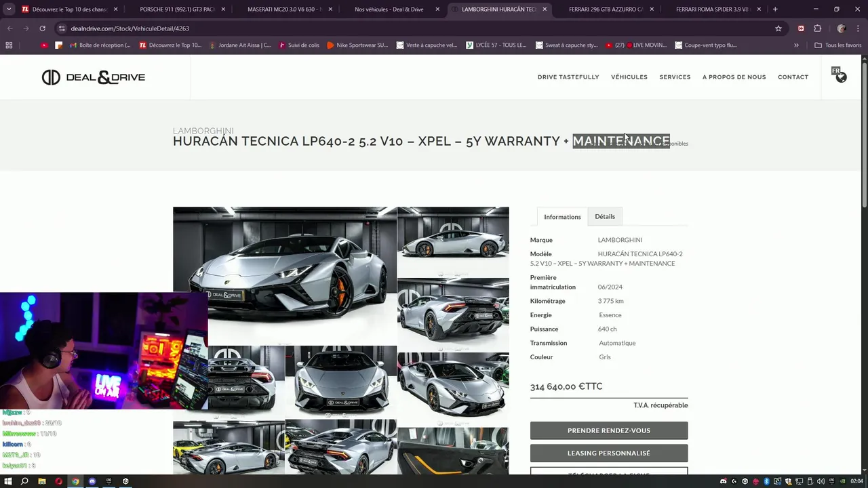Open the Windows Start menu
Image resolution: width=868 pixels, height=488 pixels.
(8, 481)
